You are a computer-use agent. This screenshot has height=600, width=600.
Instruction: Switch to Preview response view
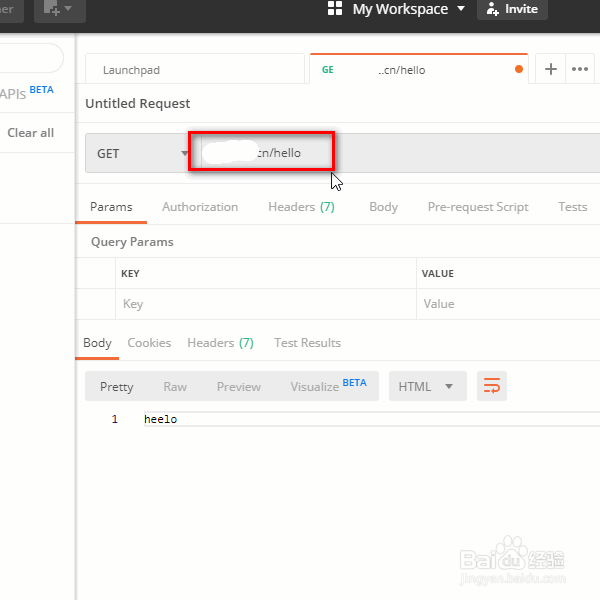tap(239, 386)
